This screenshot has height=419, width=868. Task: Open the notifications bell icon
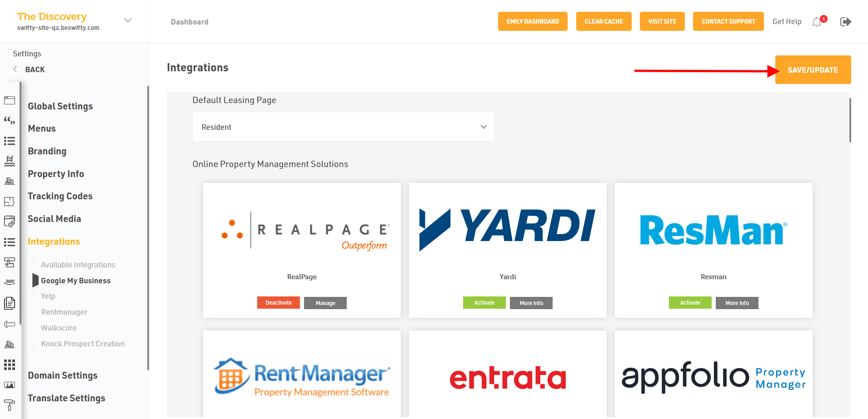[817, 22]
